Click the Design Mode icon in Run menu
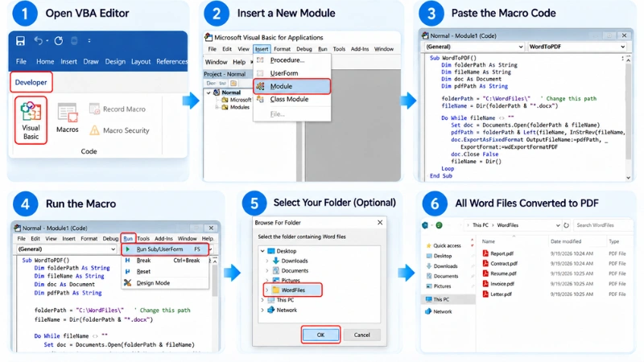Viewport: 644px width, 362px height. pos(128,283)
